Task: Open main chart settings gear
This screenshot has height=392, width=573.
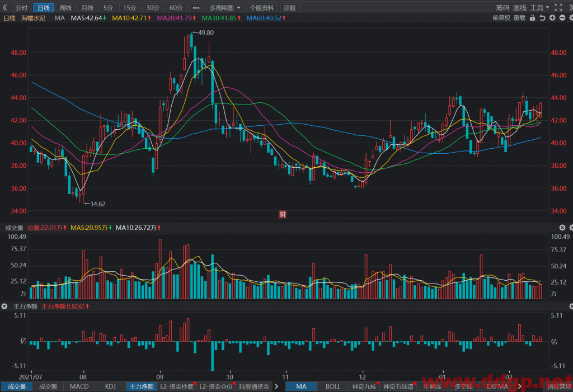Action: [571, 18]
